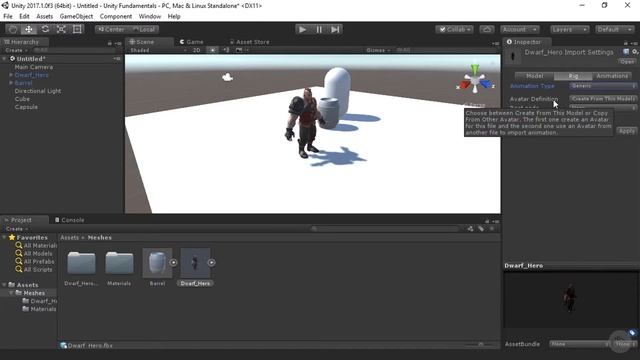Viewport: 640px width, 360px height.
Task: Switch to the Game tab
Action: tap(191, 42)
